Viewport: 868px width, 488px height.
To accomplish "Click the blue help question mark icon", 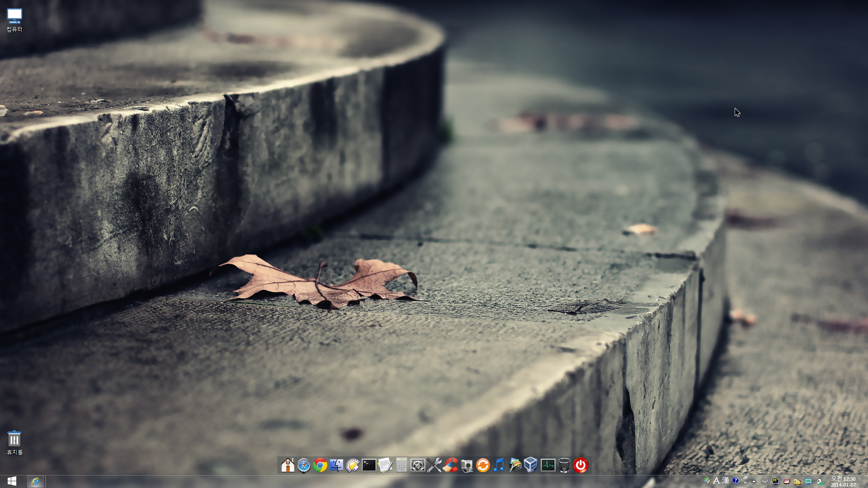I will point(736,481).
